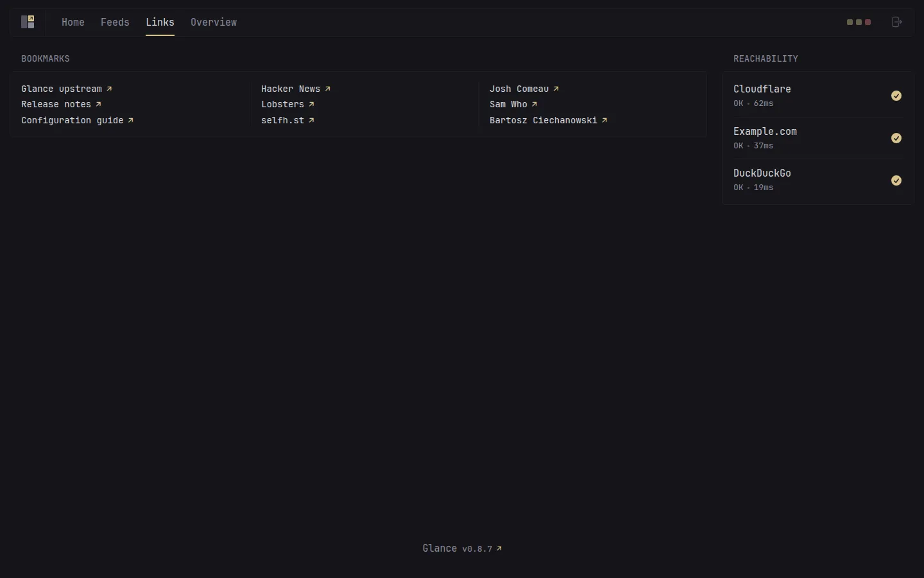The height and width of the screenshot is (578, 924).
Task: Click the "OK · 62ms" status text
Action: [x=753, y=103]
